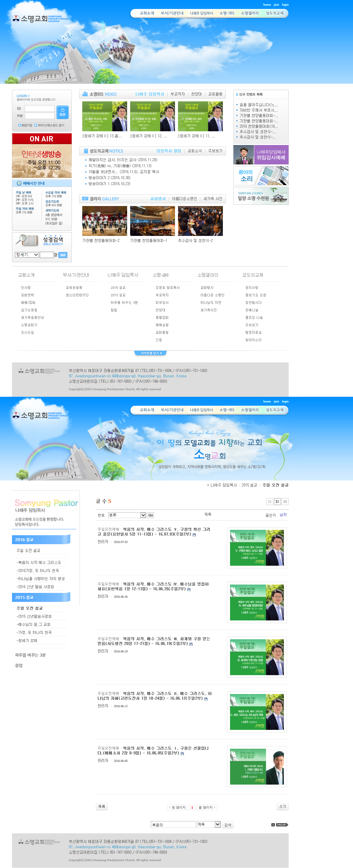Open sidebar item 하루를 바꾸는 3분
Screen dimensions: 353x868
30,655
